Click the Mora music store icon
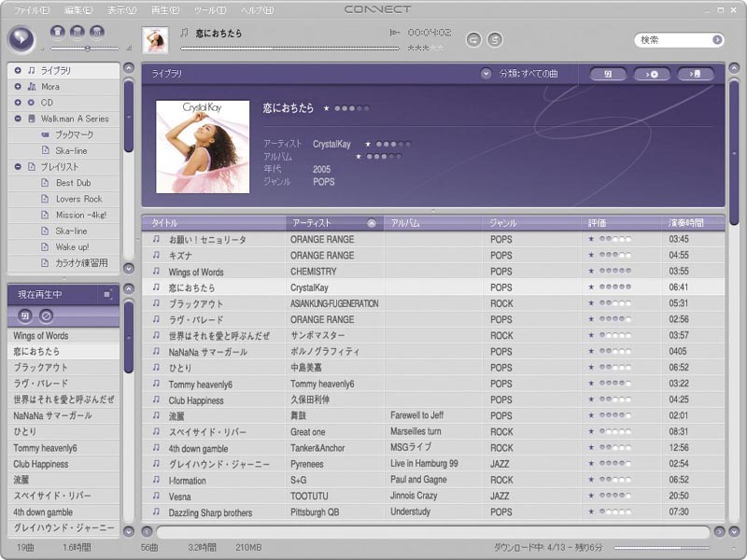747x560 pixels. (32, 87)
